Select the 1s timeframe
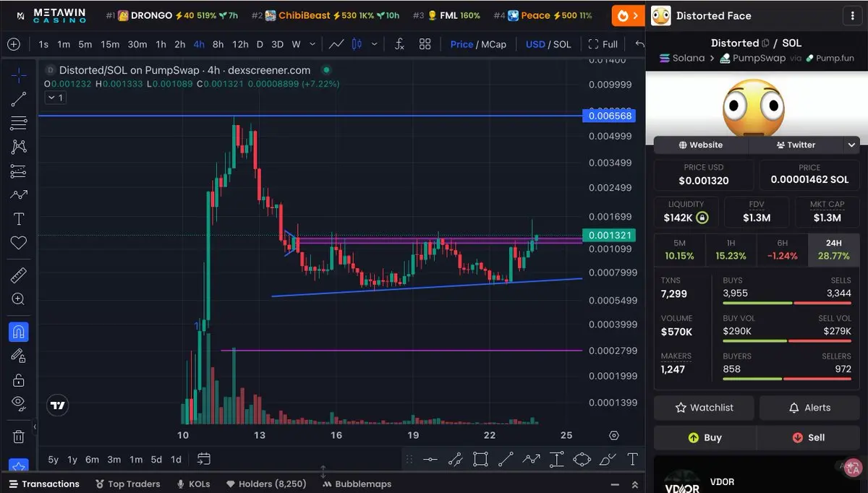The image size is (868, 493). coord(43,44)
